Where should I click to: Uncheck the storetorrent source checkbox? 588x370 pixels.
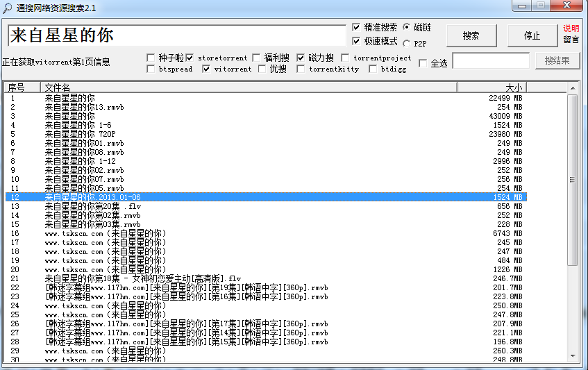coord(190,58)
